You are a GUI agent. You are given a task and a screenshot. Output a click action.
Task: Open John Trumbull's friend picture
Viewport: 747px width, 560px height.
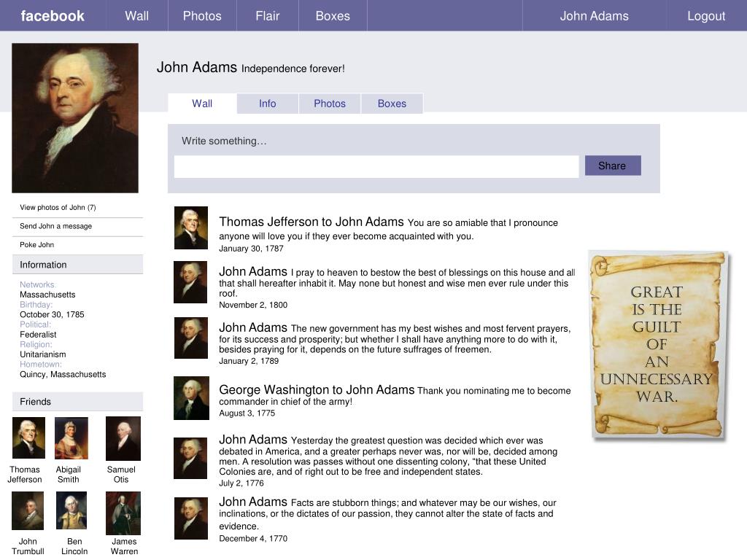point(28,511)
